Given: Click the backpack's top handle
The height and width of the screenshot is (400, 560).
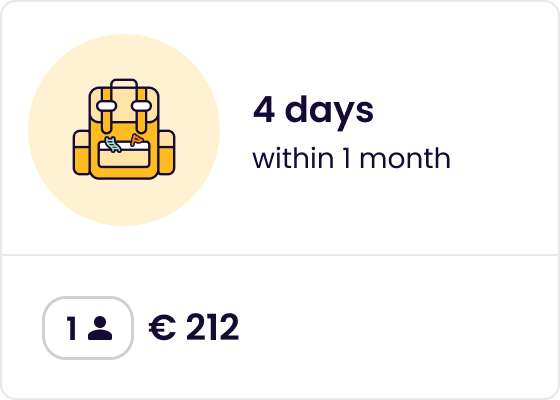Looking at the screenshot, I should [x=124, y=84].
